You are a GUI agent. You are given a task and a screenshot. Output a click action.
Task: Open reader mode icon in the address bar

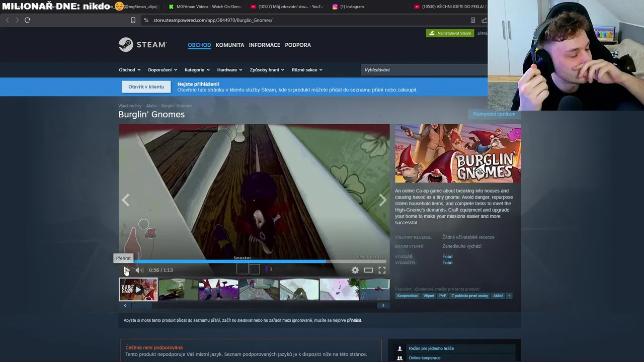[x=472, y=20]
